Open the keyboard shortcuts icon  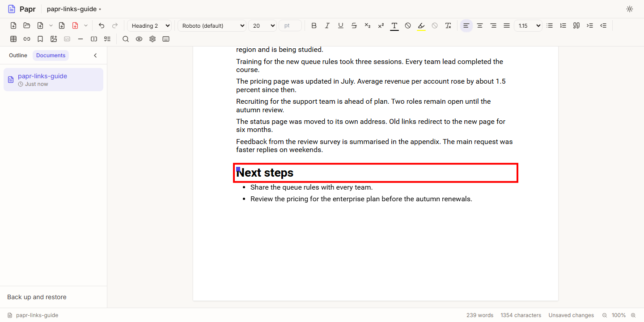(166, 39)
